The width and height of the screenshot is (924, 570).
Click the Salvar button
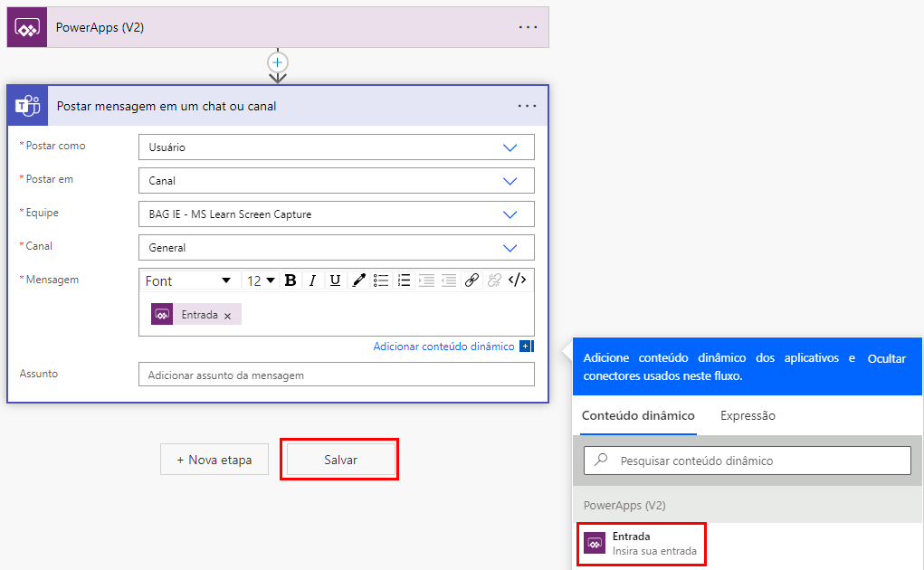(340, 460)
